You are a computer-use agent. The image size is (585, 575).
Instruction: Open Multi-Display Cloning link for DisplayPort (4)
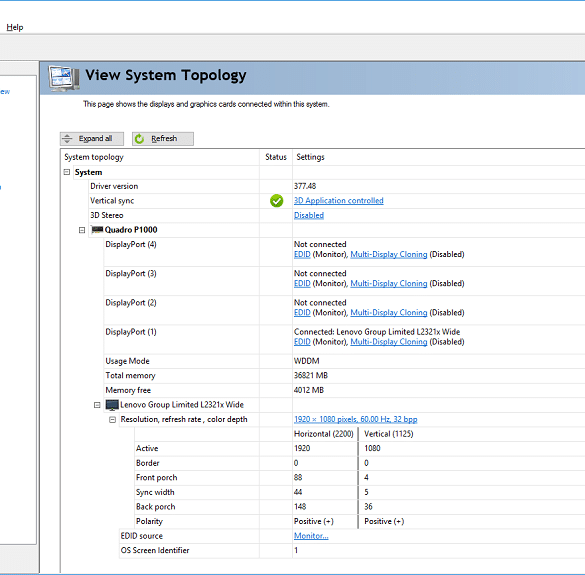389,254
